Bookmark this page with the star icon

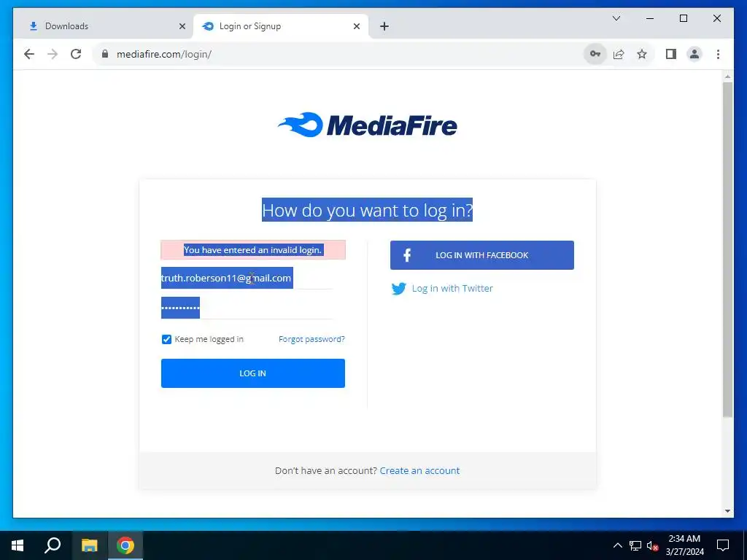pos(642,54)
